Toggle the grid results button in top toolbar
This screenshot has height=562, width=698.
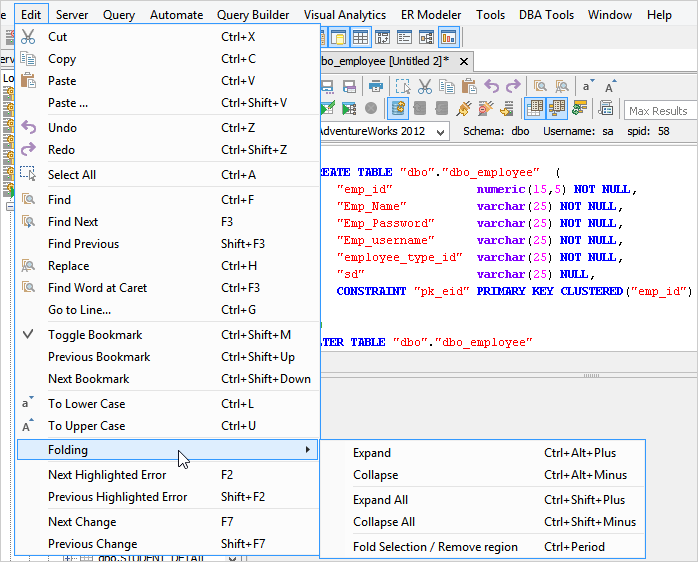coord(360,38)
